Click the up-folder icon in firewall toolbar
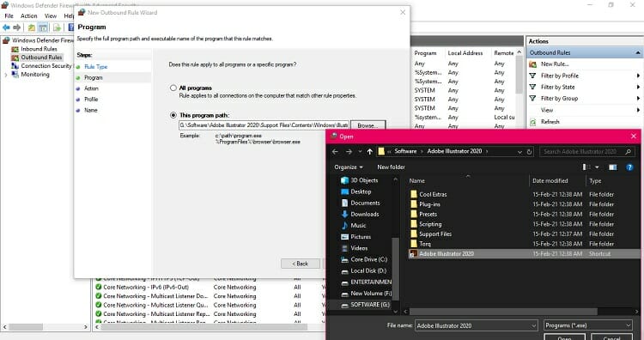Image resolution: width=644 pixels, height=340 pixels. (x=31, y=27)
